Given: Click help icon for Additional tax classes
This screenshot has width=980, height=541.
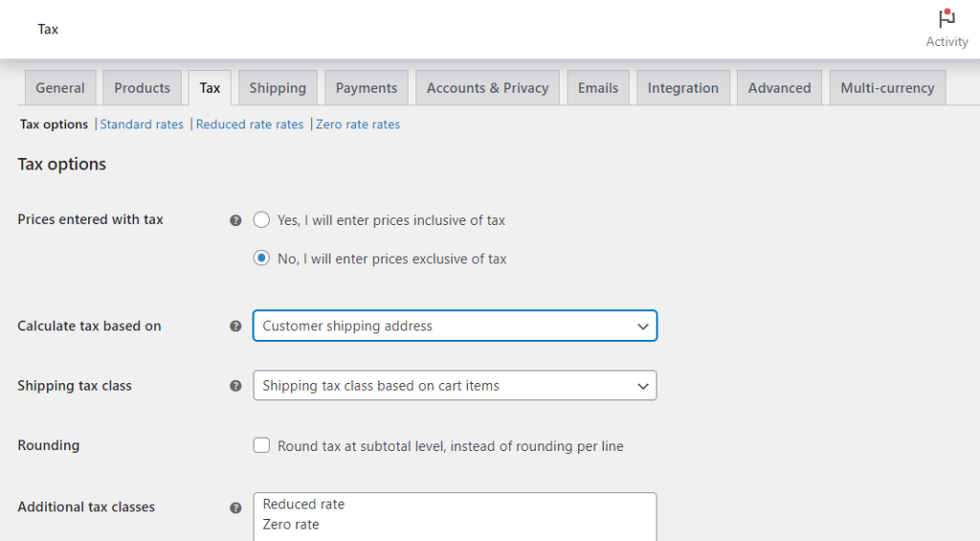Looking at the screenshot, I should click(x=235, y=507).
